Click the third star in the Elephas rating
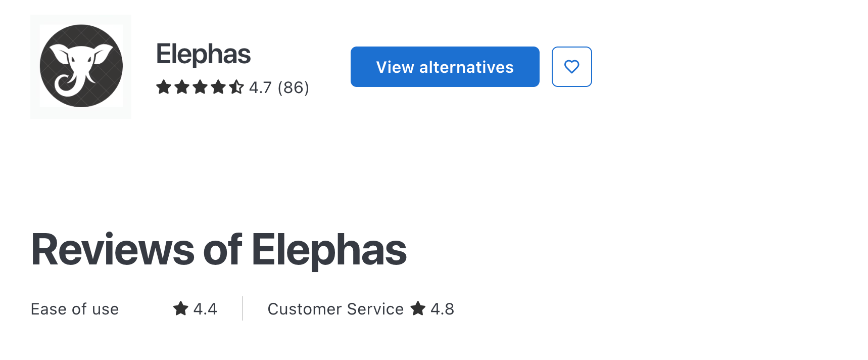The width and height of the screenshot is (868, 360). click(x=200, y=87)
